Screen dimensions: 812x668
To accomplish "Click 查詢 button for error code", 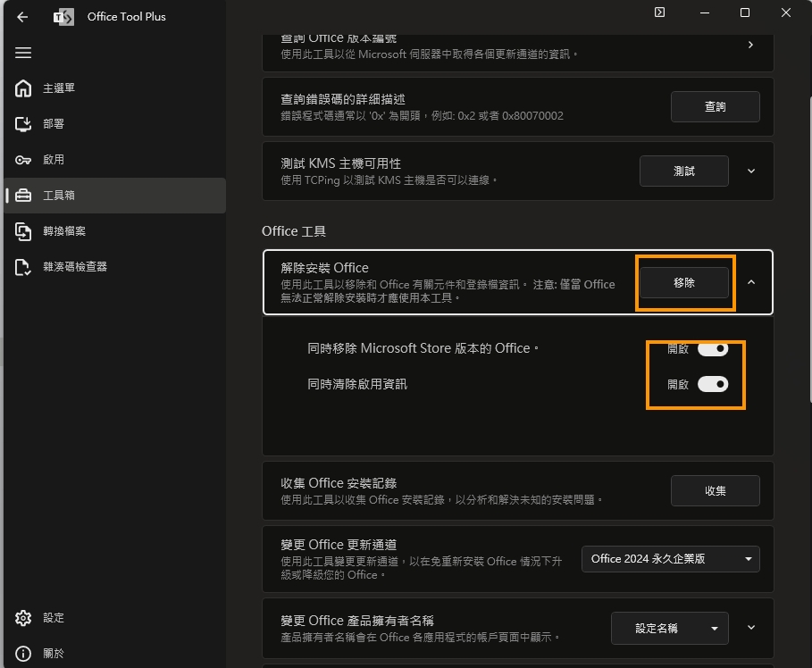I will (716, 106).
